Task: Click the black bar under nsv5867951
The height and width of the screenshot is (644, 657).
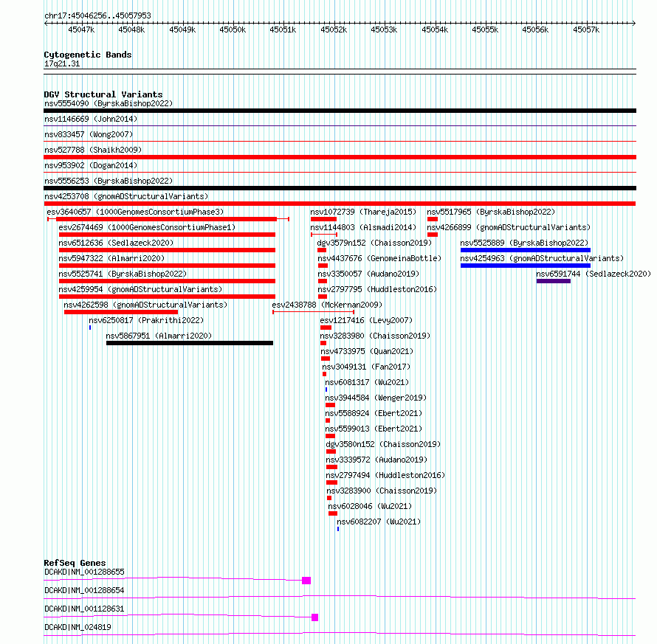Action: [190, 343]
